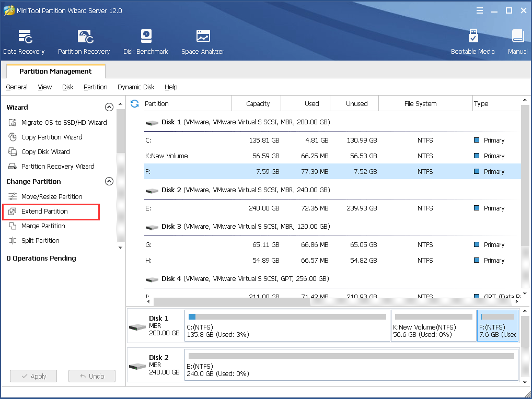Image resolution: width=532 pixels, height=399 pixels.
Task: Click the Apply button
Action: coord(33,376)
